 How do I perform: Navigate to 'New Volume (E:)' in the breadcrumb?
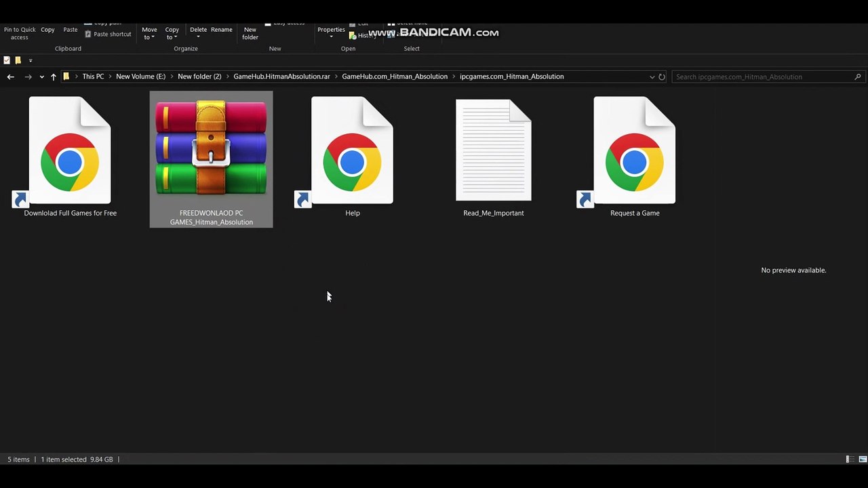point(140,77)
